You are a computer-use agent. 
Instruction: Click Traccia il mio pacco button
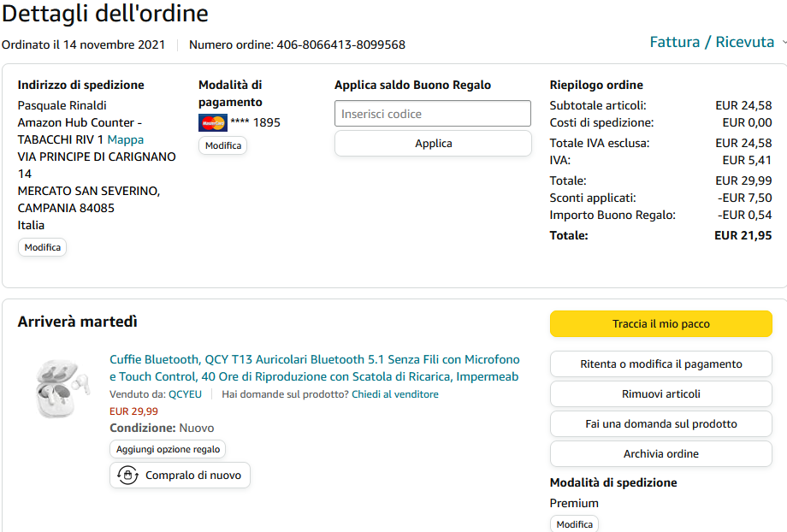pos(660,324)
